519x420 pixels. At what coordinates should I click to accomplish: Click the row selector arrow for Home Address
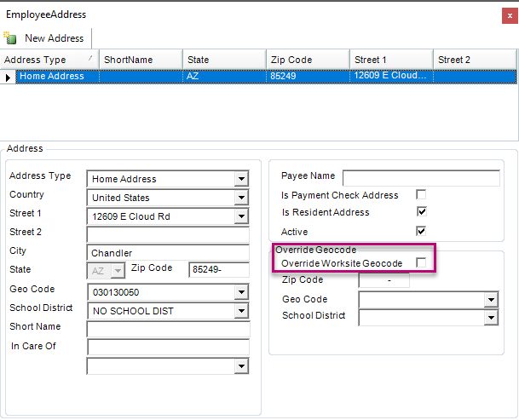coord(9,77)
